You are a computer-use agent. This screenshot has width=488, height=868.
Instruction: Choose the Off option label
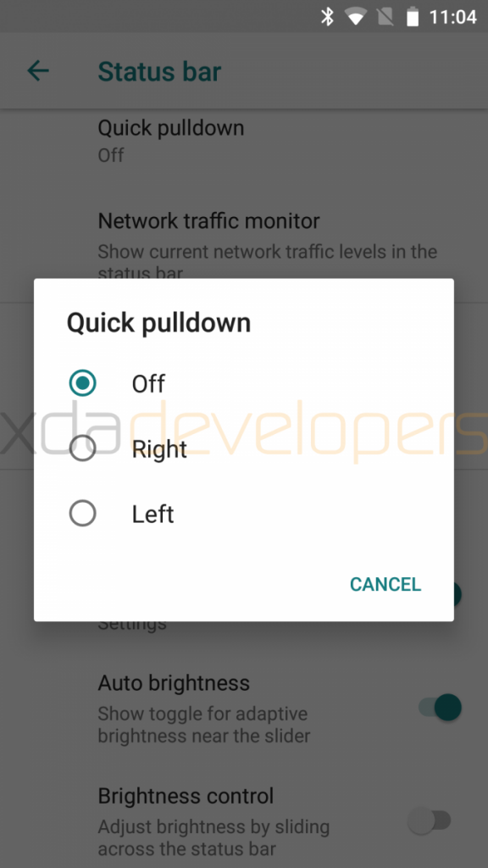tap(148, 384)
